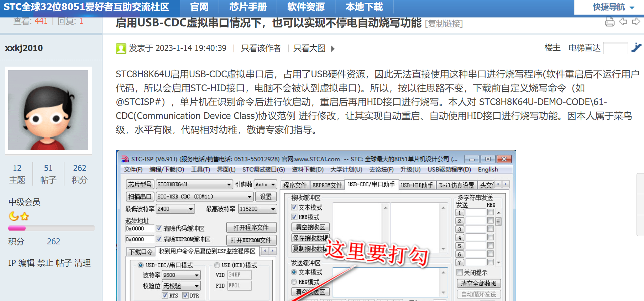Click the 扫描串口 button

click(140, 197)
